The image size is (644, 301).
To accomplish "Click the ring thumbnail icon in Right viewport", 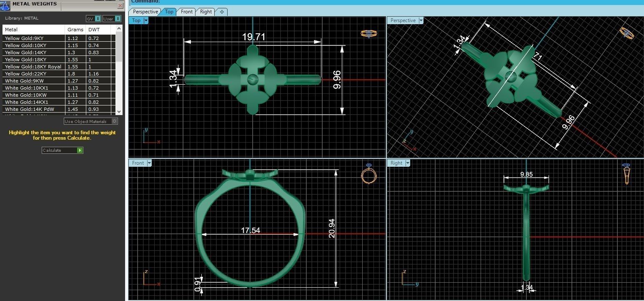I will [626, 174].
